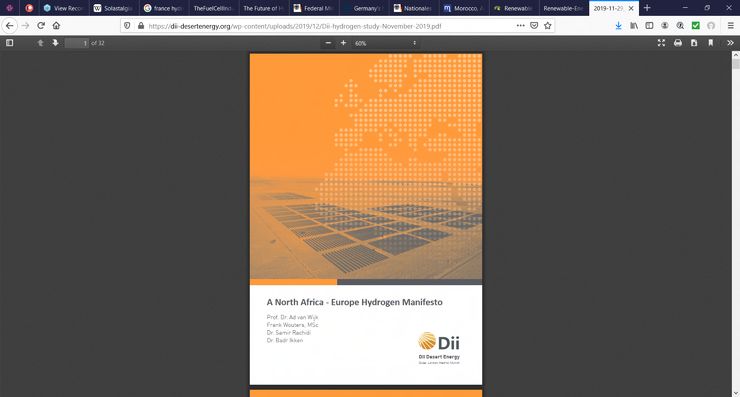The image size is (740, 397).
Task: Open a new browser tab
Action: coord(647,8)
